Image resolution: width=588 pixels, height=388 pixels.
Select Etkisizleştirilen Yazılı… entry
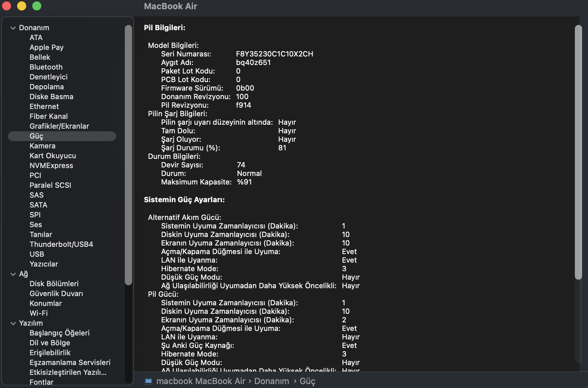coord(68,373)
